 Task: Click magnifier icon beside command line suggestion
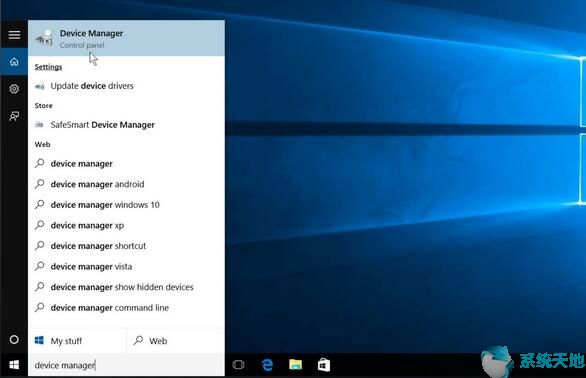[40, 307]
